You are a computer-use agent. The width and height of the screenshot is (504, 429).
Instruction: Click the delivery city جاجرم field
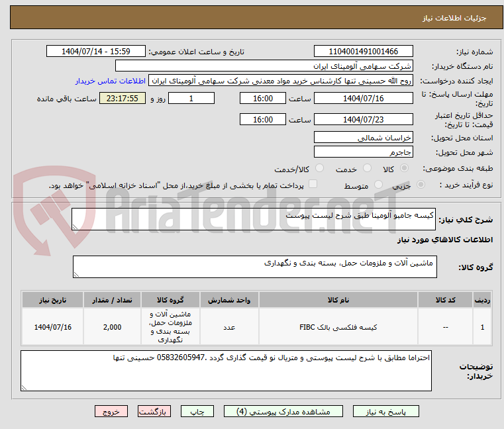[x=363, y=152]
